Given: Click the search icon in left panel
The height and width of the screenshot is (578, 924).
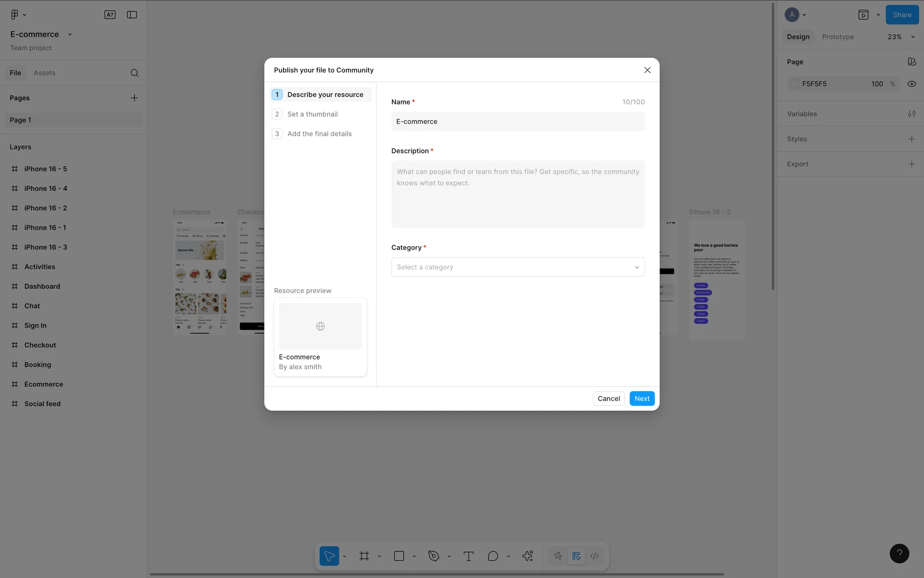Looking at the screenshot, I should click(x=135, y=73).
